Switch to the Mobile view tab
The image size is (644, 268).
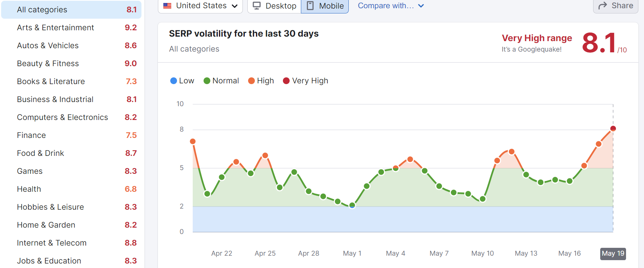pyautogui.click(x=325, y=6)
